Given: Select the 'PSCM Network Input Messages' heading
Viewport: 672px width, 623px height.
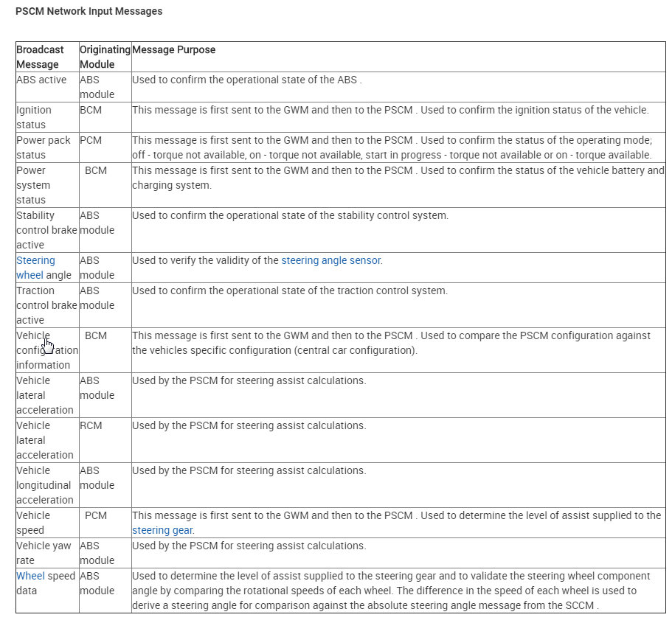Looking at the screenshot, I should click(x=89, y=11).
